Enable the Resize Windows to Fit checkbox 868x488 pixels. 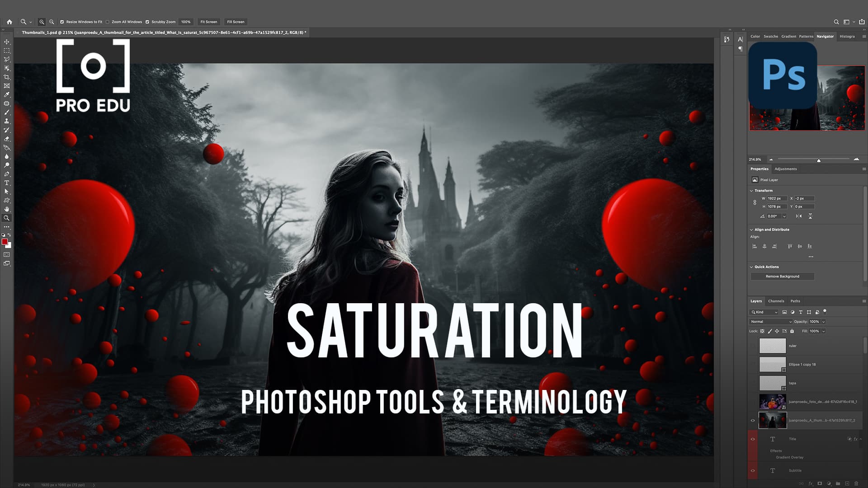point(62,22)
